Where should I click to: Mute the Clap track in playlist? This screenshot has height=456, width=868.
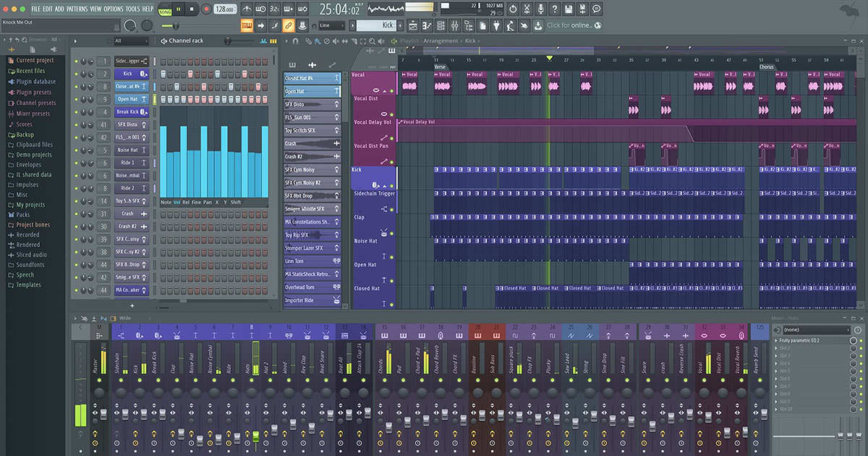pyautogui.click(x=392, y=233)
